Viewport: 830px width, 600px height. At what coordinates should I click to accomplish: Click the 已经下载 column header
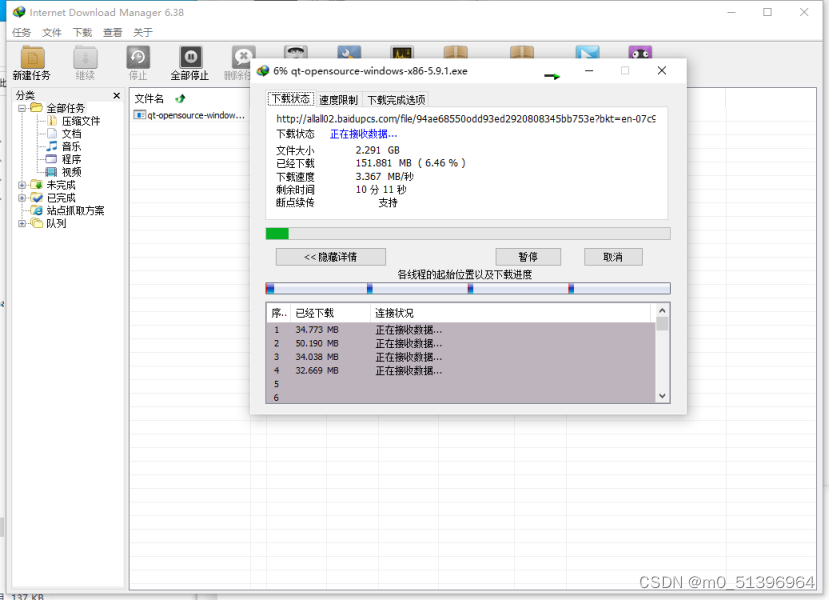point(330,313)
